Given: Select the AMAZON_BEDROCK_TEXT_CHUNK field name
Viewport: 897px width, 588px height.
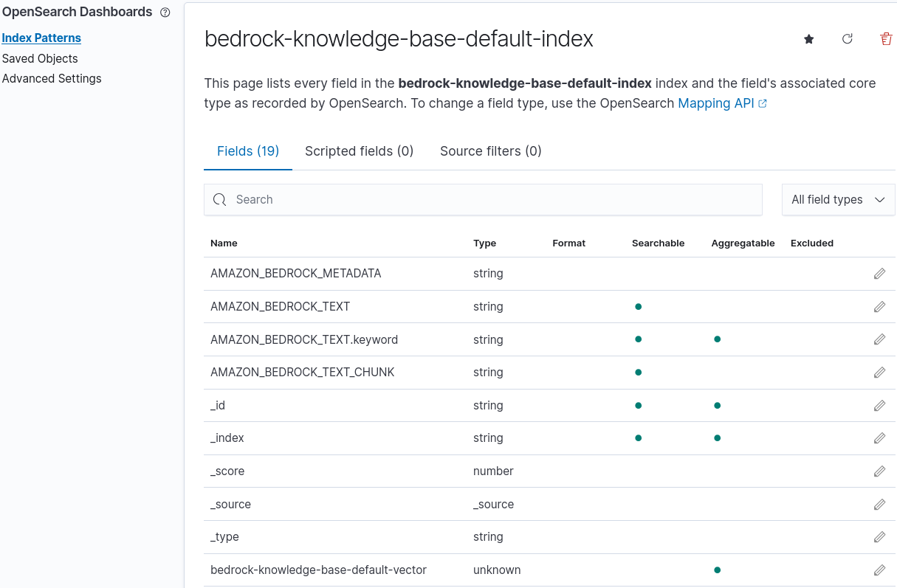Looking at the screenshot, I should pyautogui.click(x=303, y=373).
